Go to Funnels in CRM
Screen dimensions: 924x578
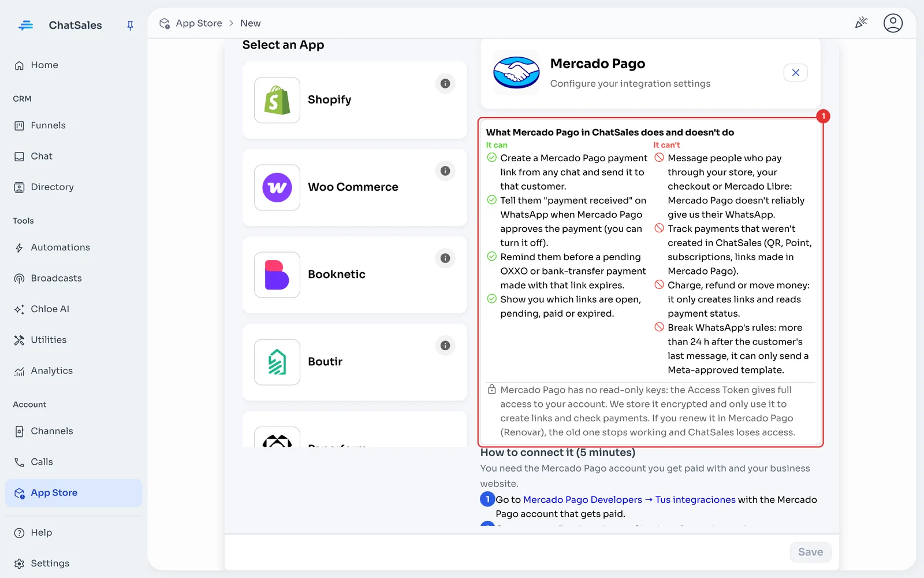coord(73,125)
